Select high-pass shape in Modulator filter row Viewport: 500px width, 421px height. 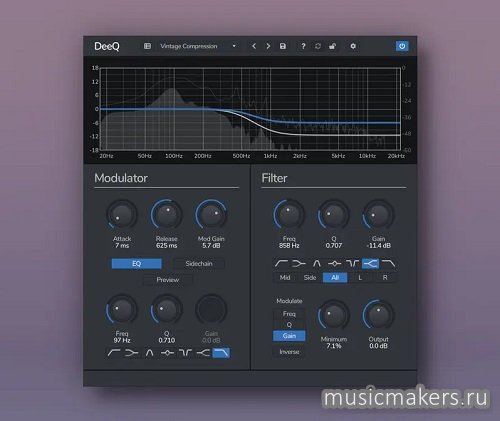point(114,353)
